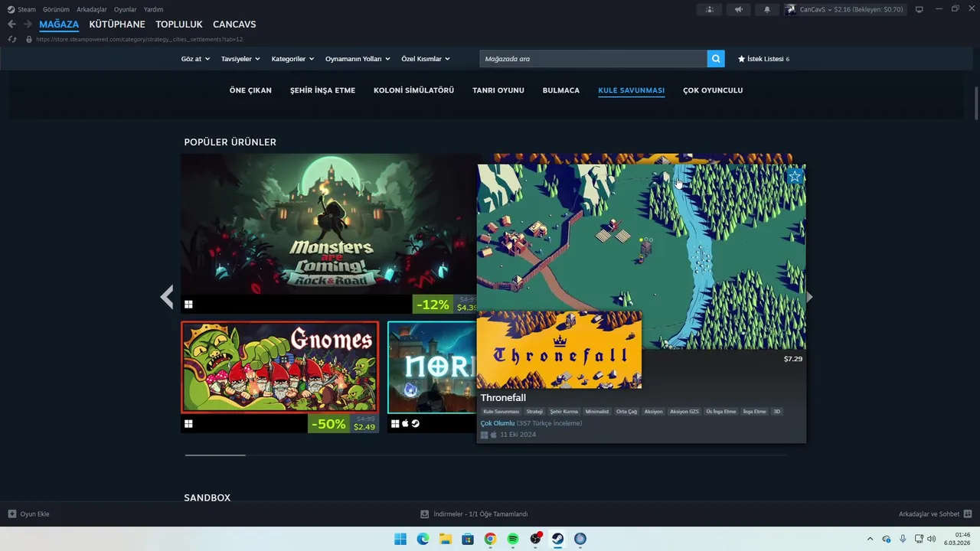Open the İstek Listesi wishlist link
980x551 pixels.
tap(763, 59)
